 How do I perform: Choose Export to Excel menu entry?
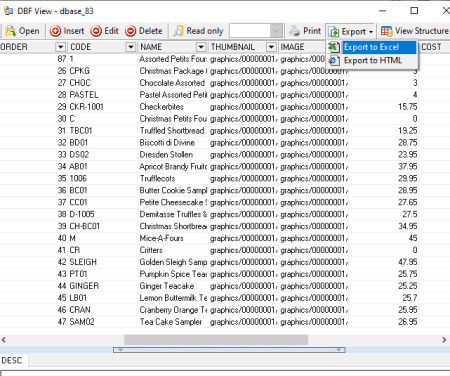pos(372,47)
